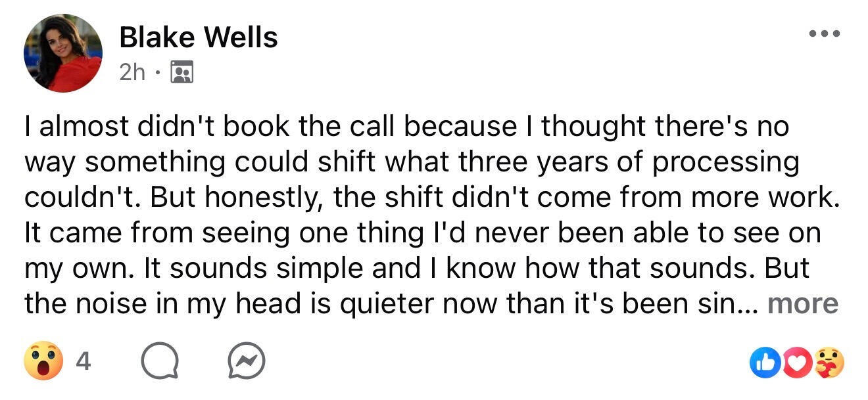Open the three-dot post options menu
The width and height of the screenshot is (868, 400).
pos(825,34)
